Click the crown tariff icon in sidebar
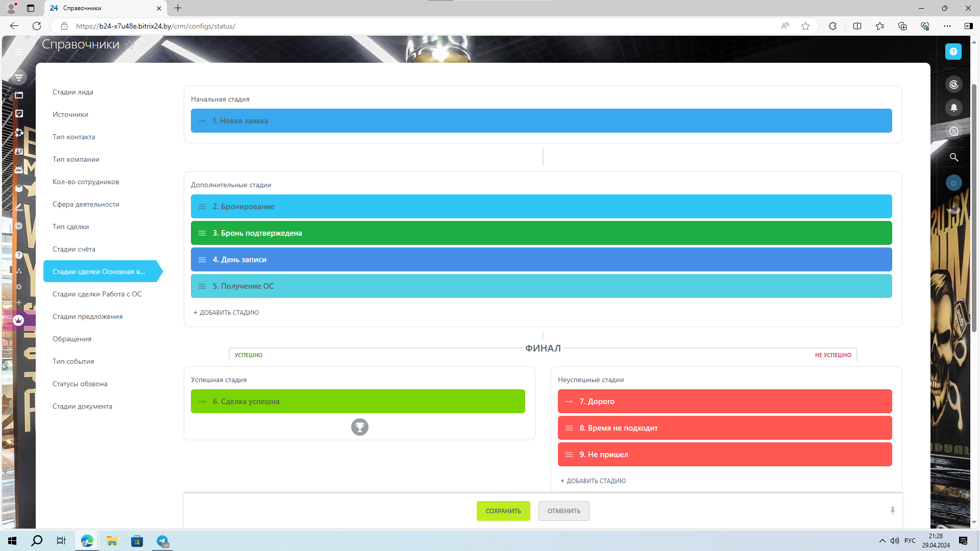The image size is (980, 551). click(x=19, y=320)
